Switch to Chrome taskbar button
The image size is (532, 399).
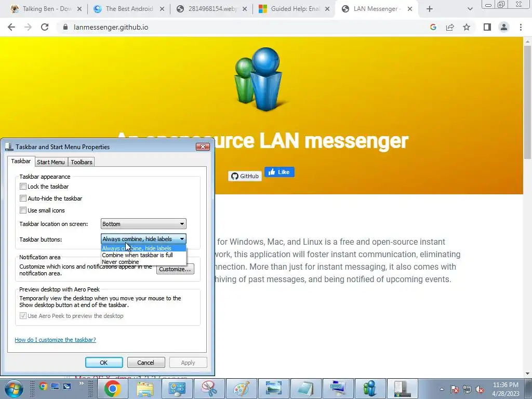point(112,389)
